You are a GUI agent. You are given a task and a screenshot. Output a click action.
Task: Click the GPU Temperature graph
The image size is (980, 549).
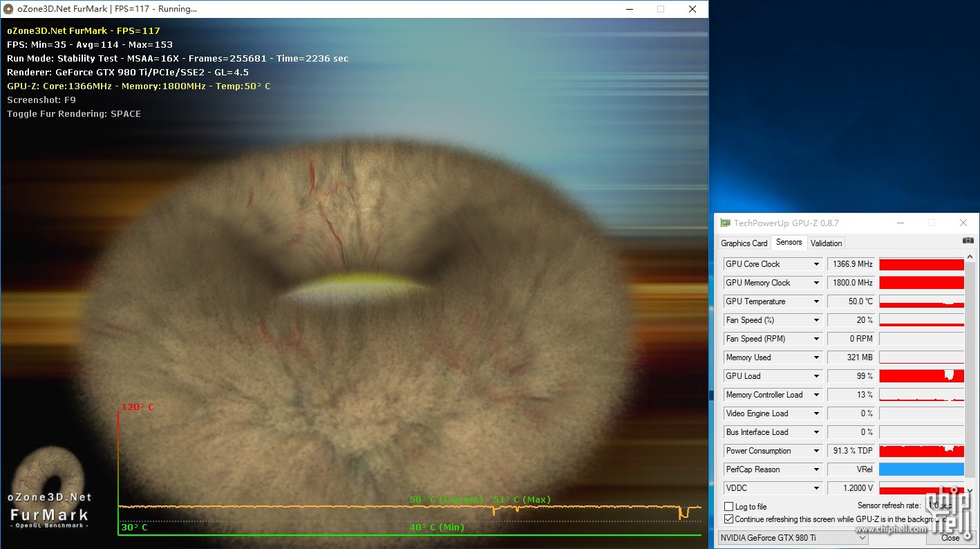point(921,301)
